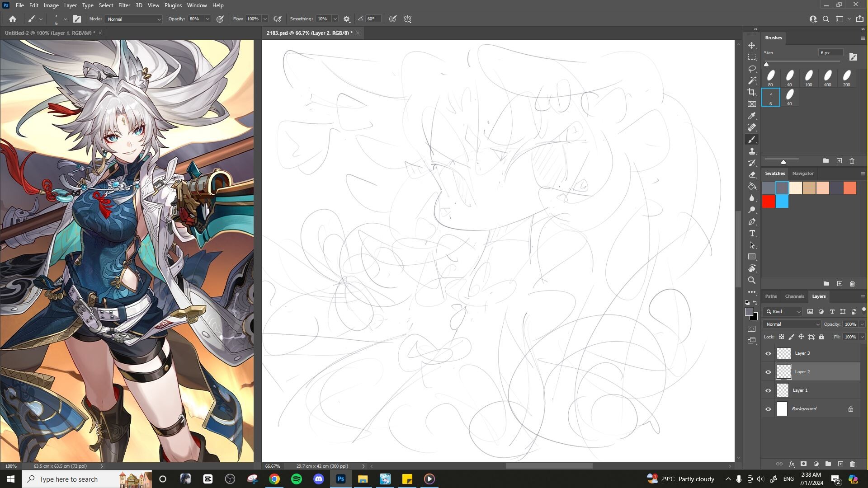Select the Eyedropper tool
868x488 pixels.
click(752, 116)
